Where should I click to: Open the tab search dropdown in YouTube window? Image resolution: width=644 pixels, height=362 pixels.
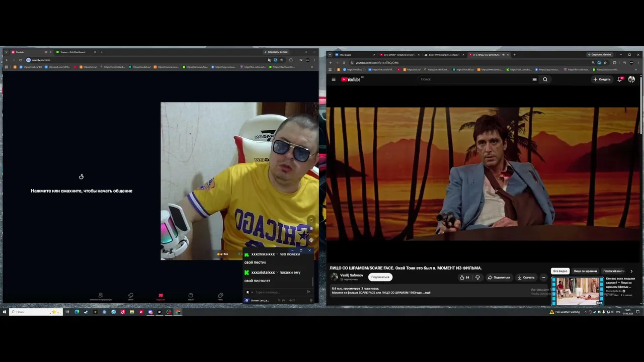330,55
